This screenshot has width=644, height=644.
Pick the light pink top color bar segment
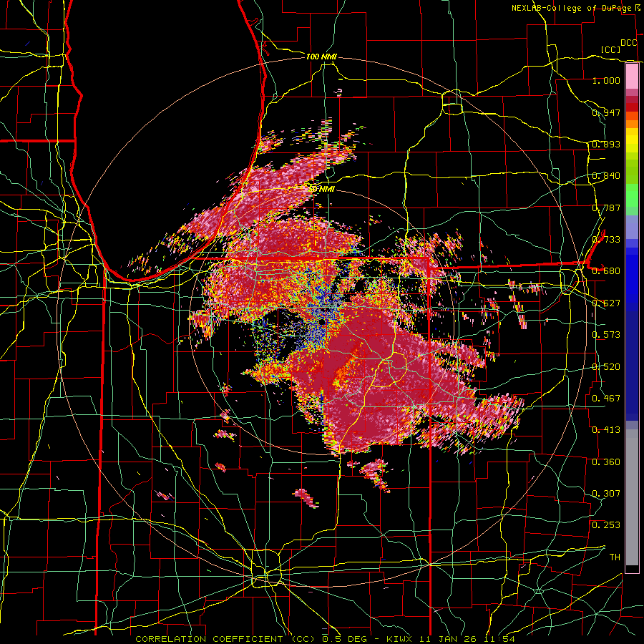point(632,76)
